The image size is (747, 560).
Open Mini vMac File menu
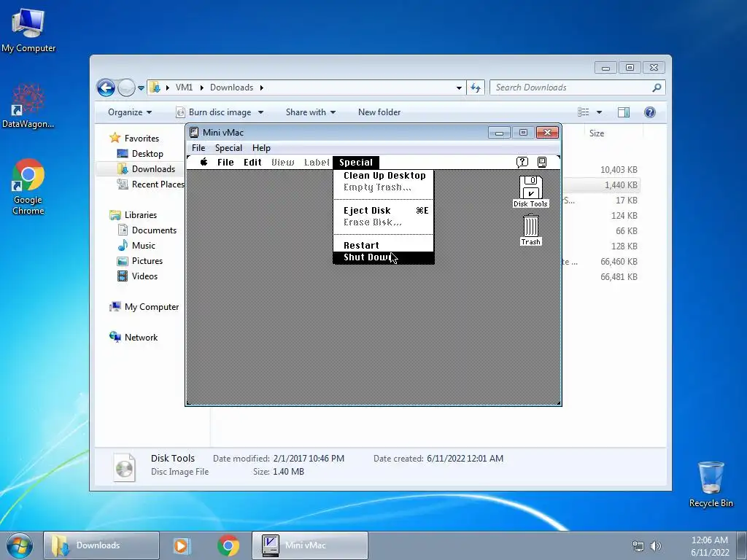tap(198, 147)
